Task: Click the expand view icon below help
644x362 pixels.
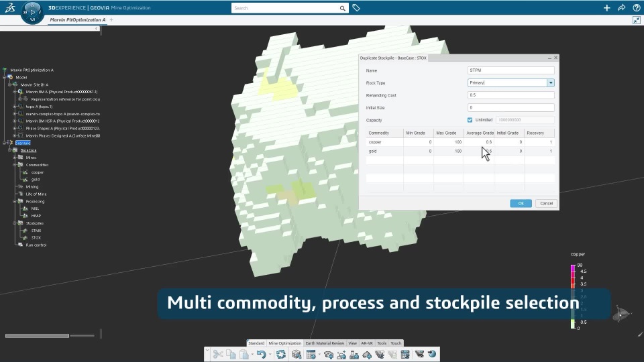Action: 637,20
